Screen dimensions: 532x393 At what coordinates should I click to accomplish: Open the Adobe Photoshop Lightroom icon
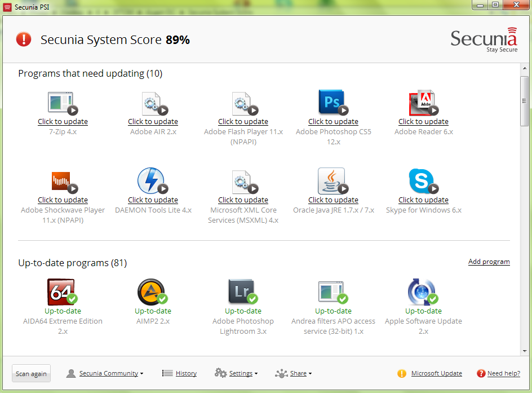click(x=243, y=292)
